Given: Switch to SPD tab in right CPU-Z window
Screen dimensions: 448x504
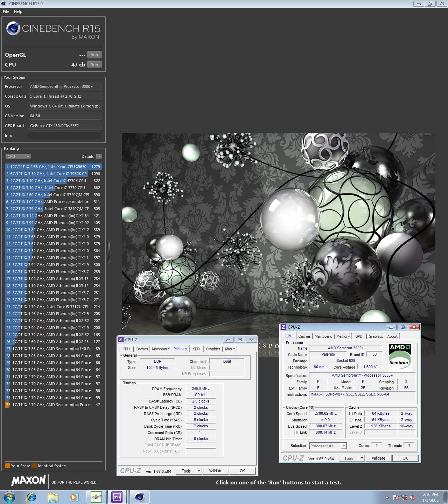Looking at the screenshot, I should [359, 336].
